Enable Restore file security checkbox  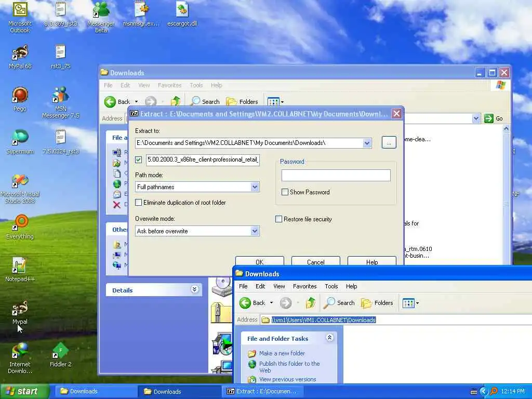[278, 219]
